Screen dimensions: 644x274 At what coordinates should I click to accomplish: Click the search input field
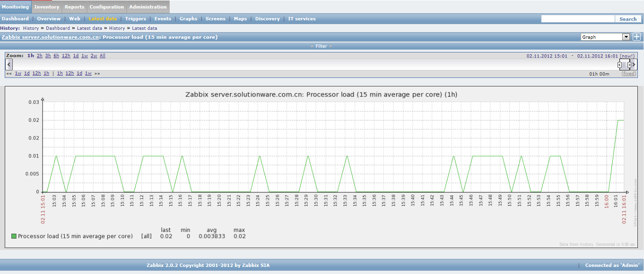(577, 19)
